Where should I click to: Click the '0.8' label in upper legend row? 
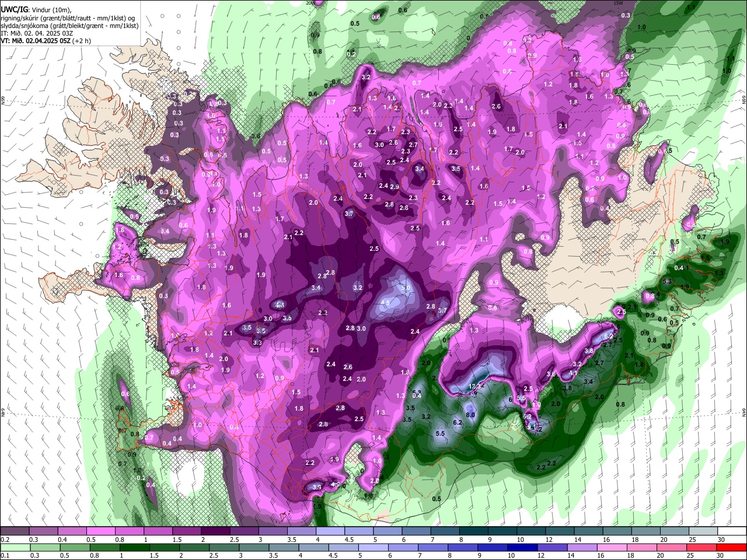coord(120,540)
